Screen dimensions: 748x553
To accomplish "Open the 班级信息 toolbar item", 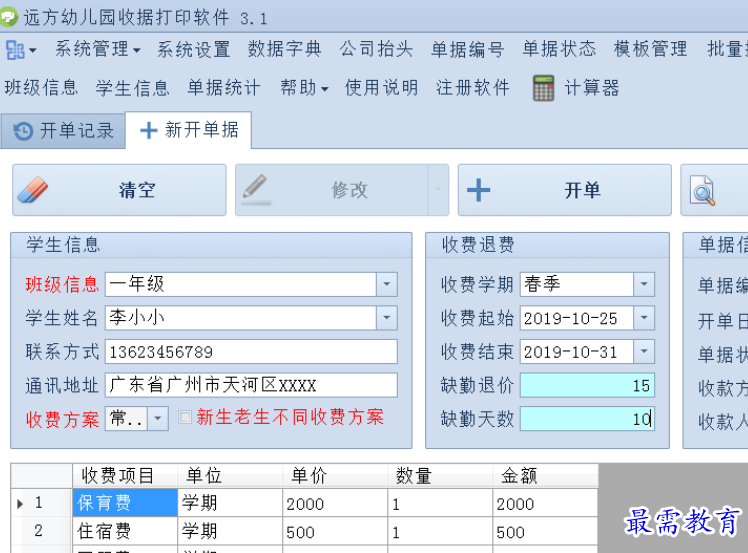I will coord(41,88).
